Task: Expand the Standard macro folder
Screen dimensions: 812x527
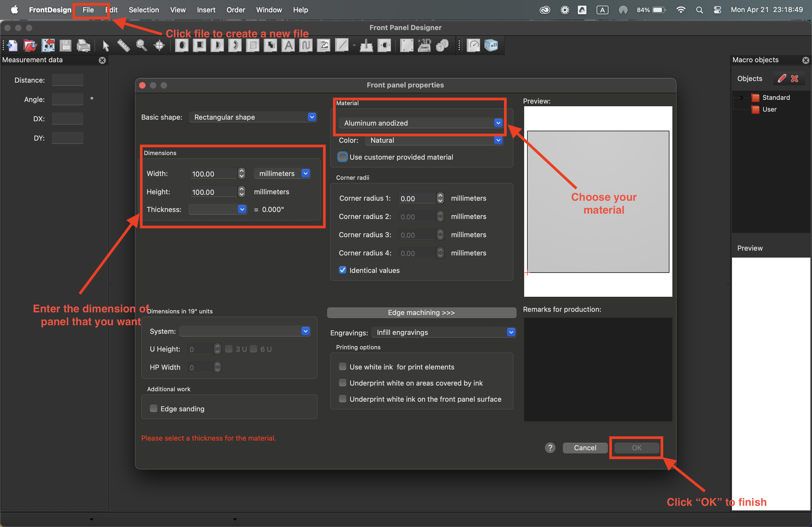Action: point(741,97)
